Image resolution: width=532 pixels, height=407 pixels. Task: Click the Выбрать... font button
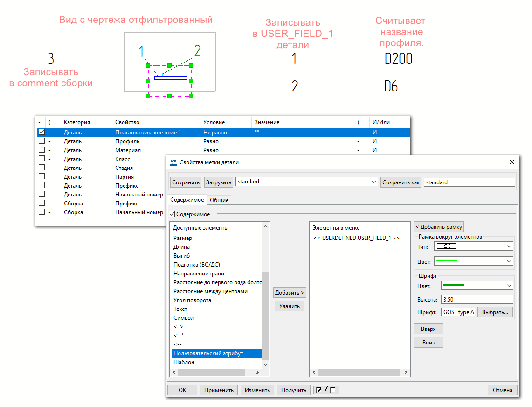pyautogui.click(x=495, y=312)
